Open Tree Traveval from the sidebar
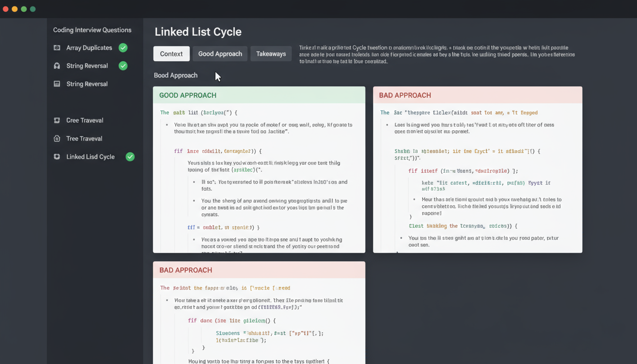This screenshot has width=637, height=364. pyautogui.click(x=83, y=138)
